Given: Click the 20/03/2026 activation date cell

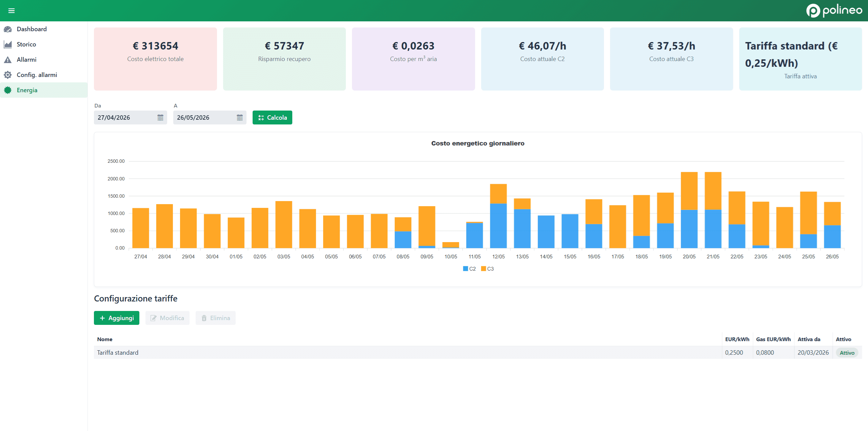Looking at the screenshot, I should click(x=813, y=353).
